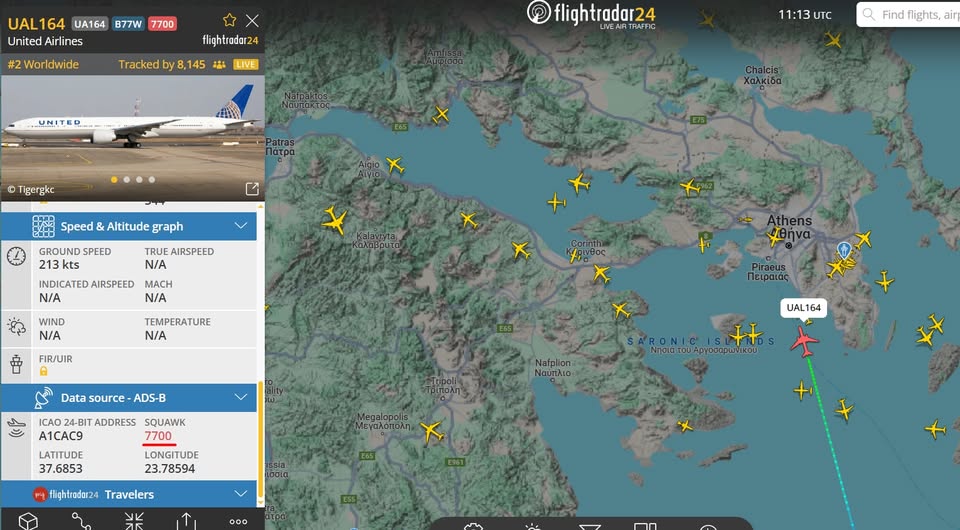This screenshot has height=530, width=960.
Task: Click the Speed & Altitude graph grid icon
Action: tap(43, 226)
